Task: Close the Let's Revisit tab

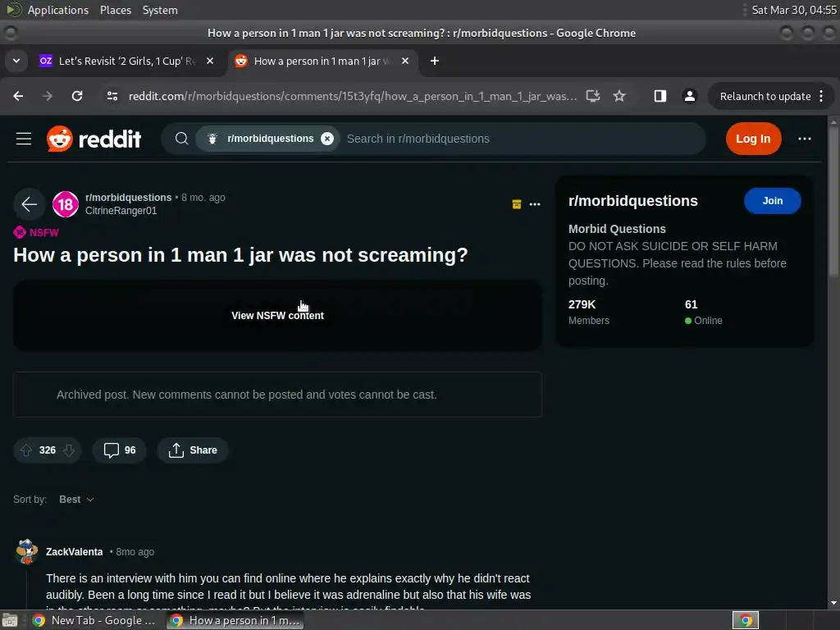Action: [x=210, y=61]
